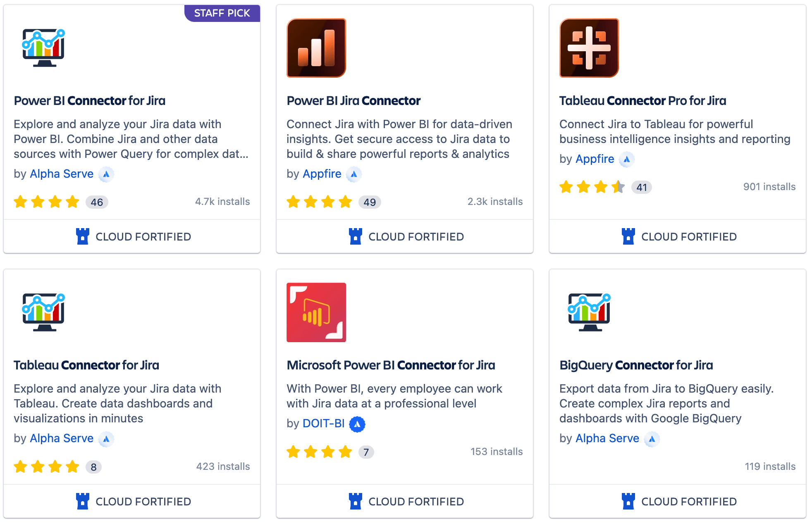This screenshot has height=524, width=812.
Task: Click the Tableau Connector for Jira monitor icon
Action: point(43,312)
